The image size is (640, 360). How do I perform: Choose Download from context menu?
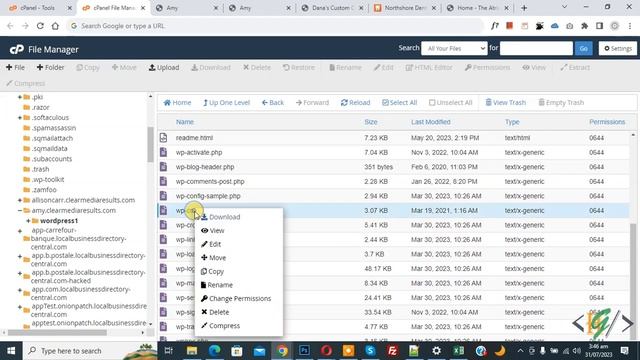click(220, 217)
